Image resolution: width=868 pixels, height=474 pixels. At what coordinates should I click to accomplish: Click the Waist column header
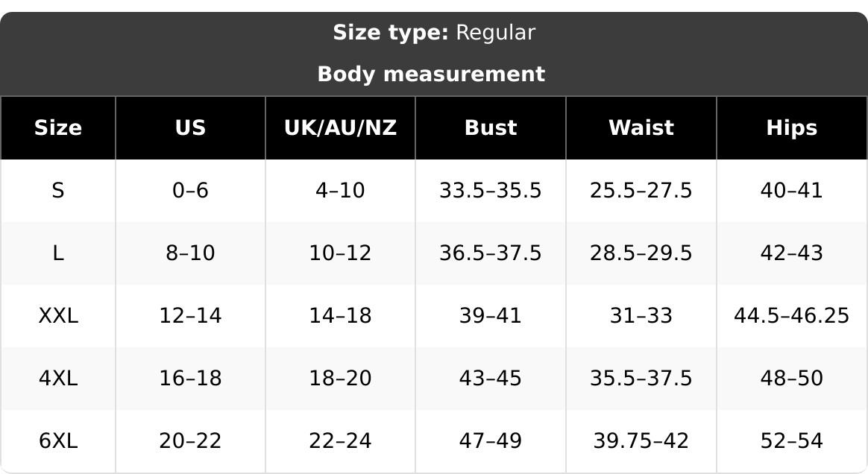[x=641, y=127]
